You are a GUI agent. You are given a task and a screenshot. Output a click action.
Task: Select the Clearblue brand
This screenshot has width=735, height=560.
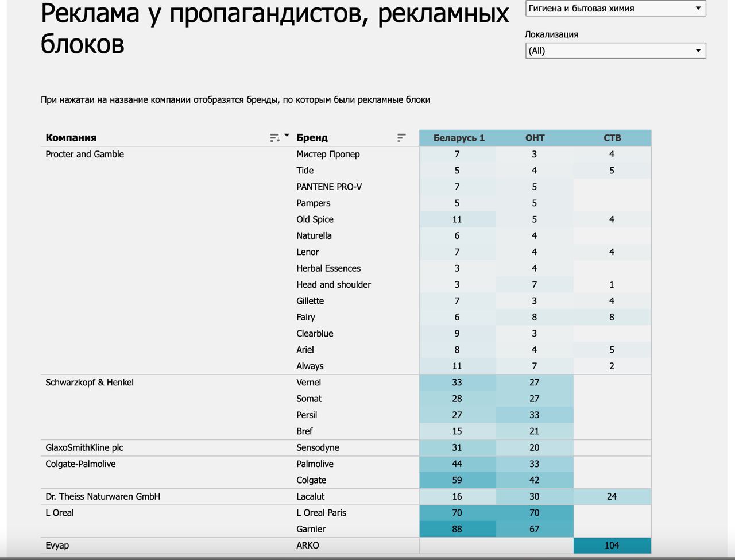coord(315,334)
